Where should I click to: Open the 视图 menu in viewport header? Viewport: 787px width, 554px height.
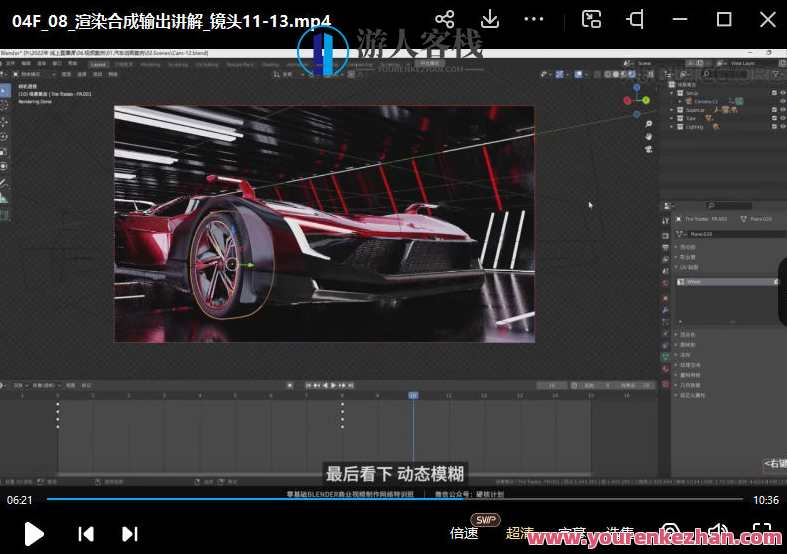click(66, 74)
